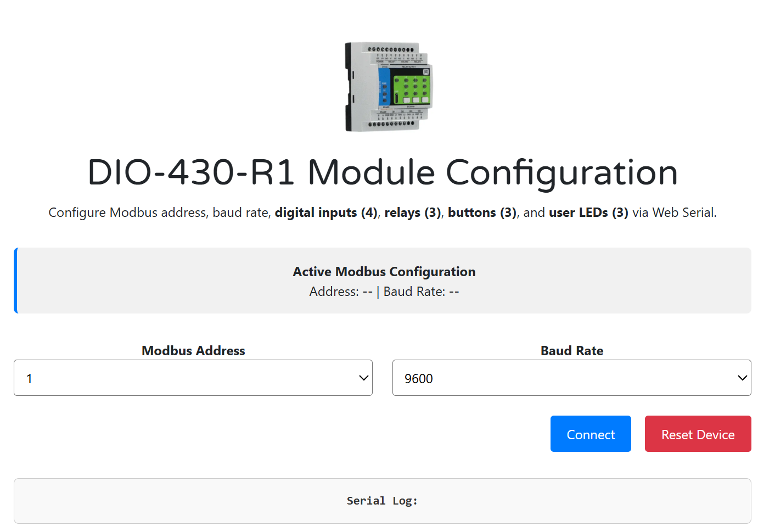This screenshot has height=532, width=758.
Task: Click the "Serial Log:" label text
Action: pyautogui.click(x=382, y=500)
